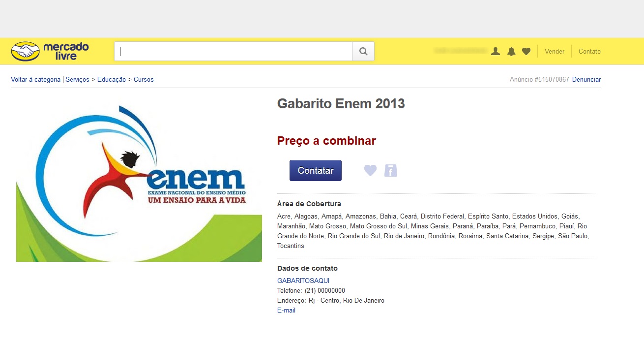Click the Telefone (21) 00000000 line
The height and width of the screenshot is (345, 644).
click(311, 290)
